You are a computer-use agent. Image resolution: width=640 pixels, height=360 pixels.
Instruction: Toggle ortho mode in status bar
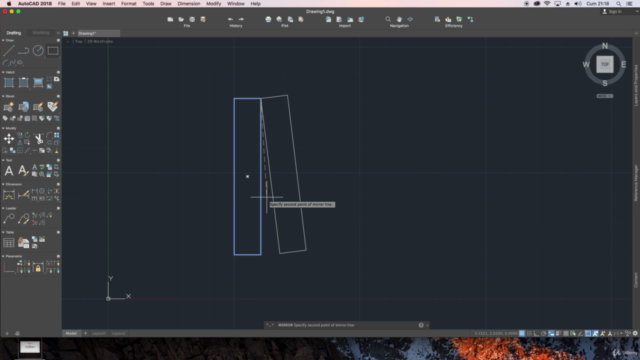click(536, 333)
